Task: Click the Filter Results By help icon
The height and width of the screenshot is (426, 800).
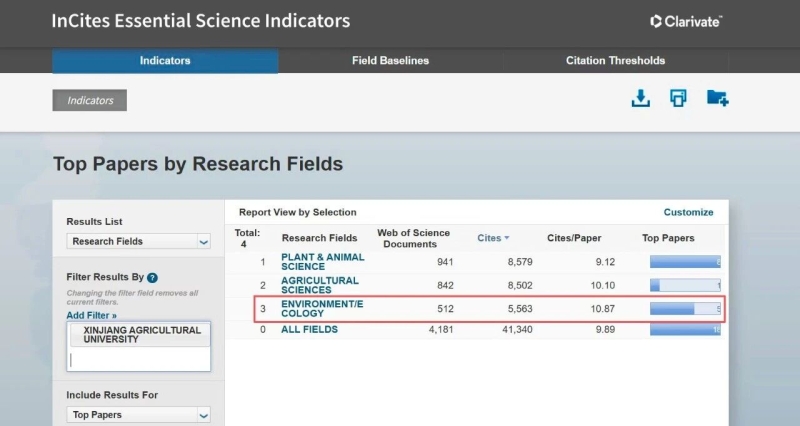Action: pyautogui.click(x=152, y=277)
